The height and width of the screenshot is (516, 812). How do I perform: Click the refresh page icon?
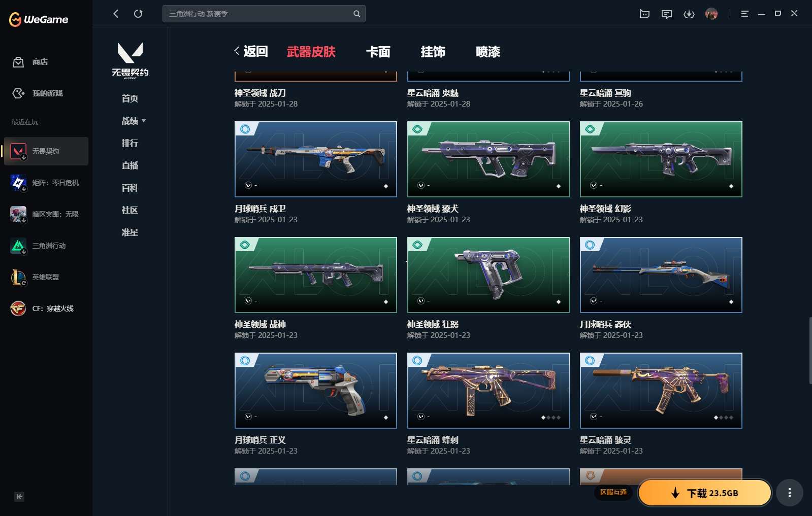point(138,14)
